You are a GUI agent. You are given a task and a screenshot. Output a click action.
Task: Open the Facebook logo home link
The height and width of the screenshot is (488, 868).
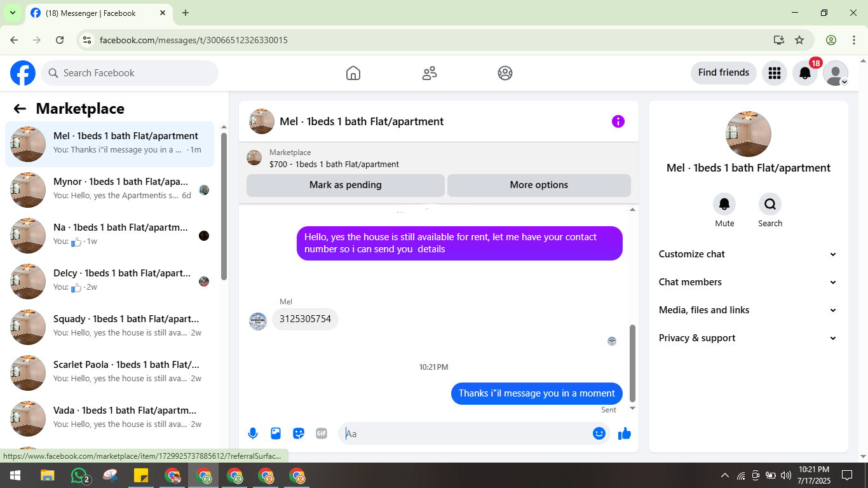(x=23, y=73)
